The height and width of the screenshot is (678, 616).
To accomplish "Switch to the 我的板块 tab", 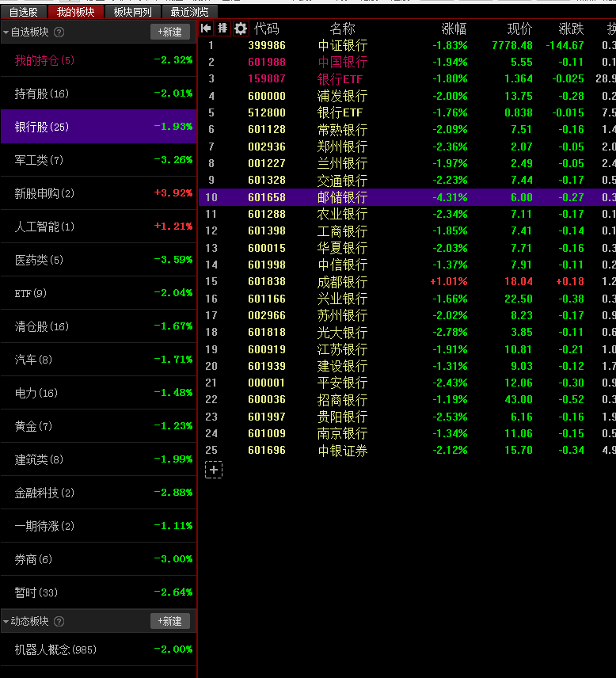I will pos(76,12).
